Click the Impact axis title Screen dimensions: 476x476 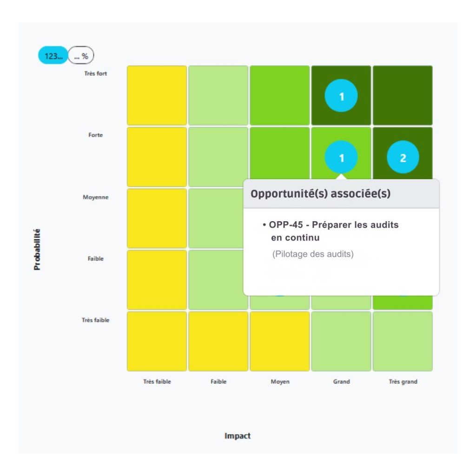(238, 436)
